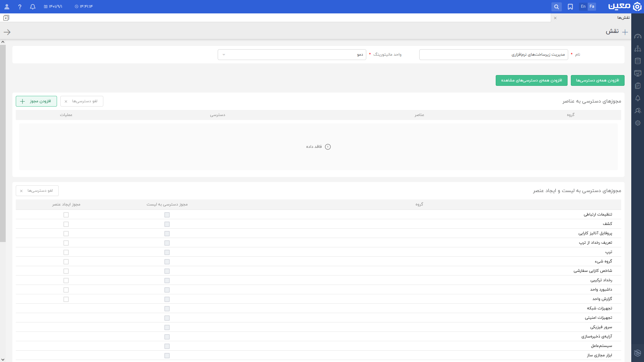The height and width of the screenshot is (362, 644).
Task: Click the Moein logo
Action: point(625,7)
